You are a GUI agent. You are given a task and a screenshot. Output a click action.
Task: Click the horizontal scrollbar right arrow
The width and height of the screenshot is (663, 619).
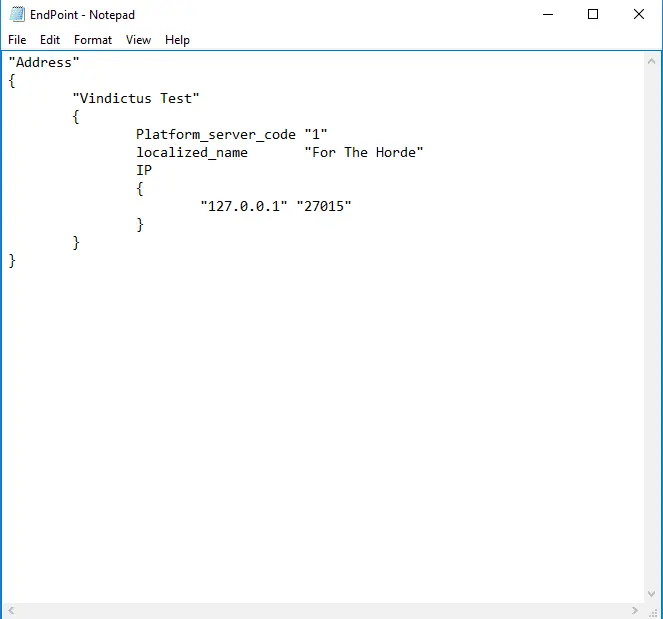[635, 611]
